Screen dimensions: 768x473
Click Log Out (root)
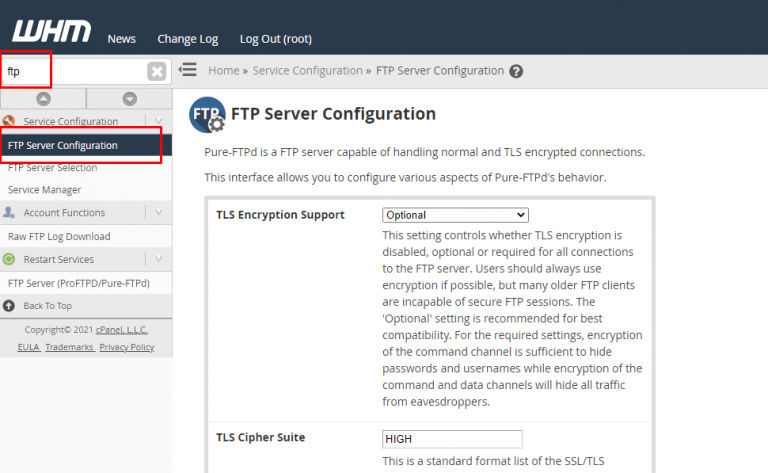pyautogui.click(x=276, y=39)
